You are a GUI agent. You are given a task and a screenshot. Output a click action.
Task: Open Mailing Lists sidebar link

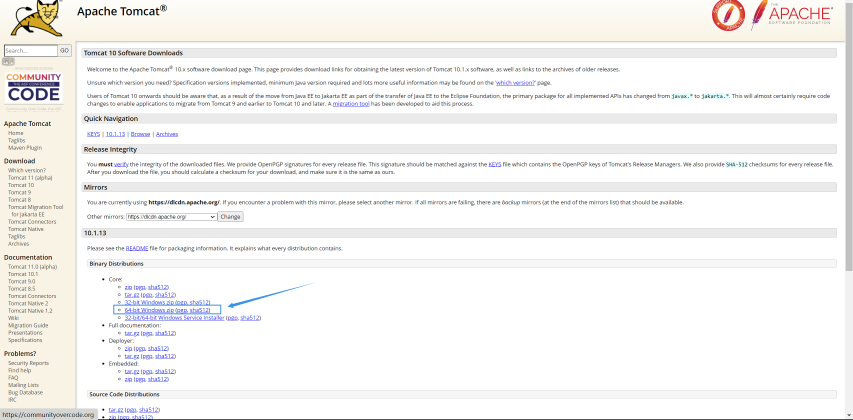23,385
